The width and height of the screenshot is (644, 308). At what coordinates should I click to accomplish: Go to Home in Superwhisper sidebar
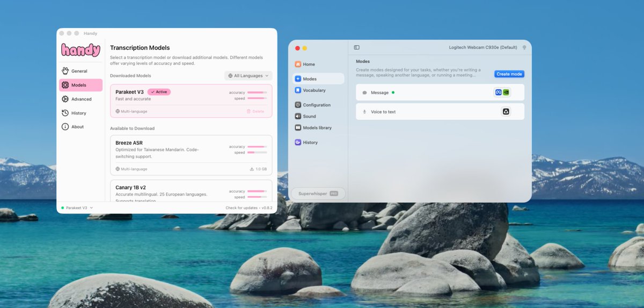(x=318, y=64)
